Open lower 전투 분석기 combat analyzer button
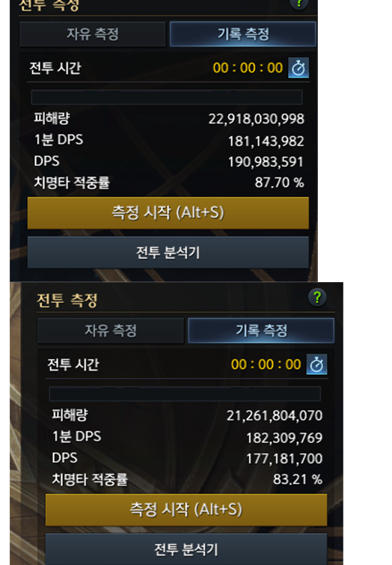Image resolution: width=392 pixels, height=565 pixels. pyautogui.click(x=186, y=549)
